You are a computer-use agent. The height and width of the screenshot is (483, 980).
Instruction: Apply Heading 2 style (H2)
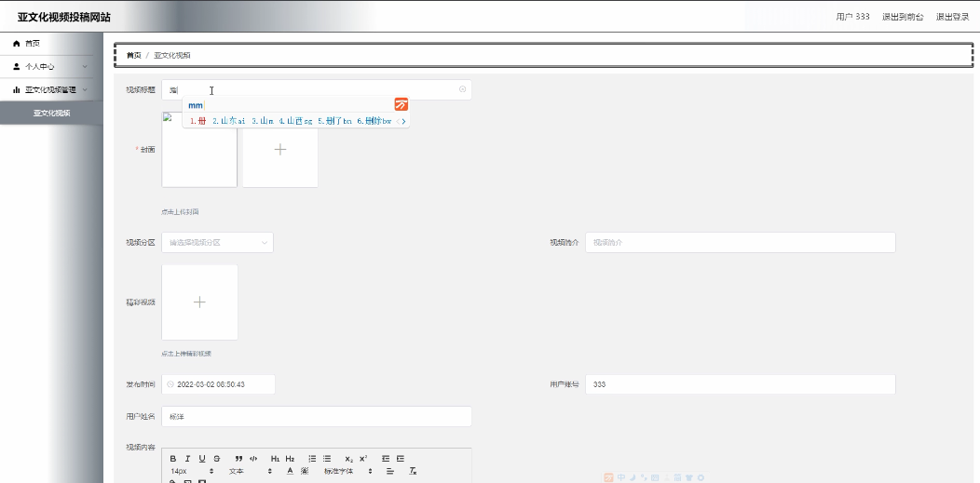(290, 459)
